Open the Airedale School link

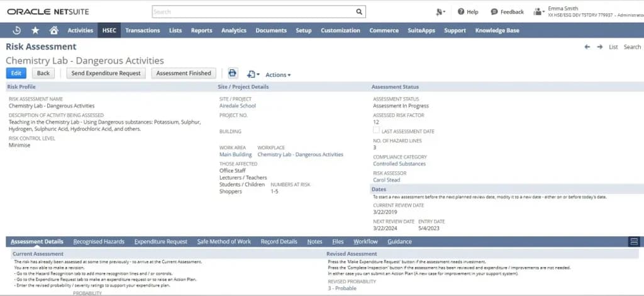point(237,106)
